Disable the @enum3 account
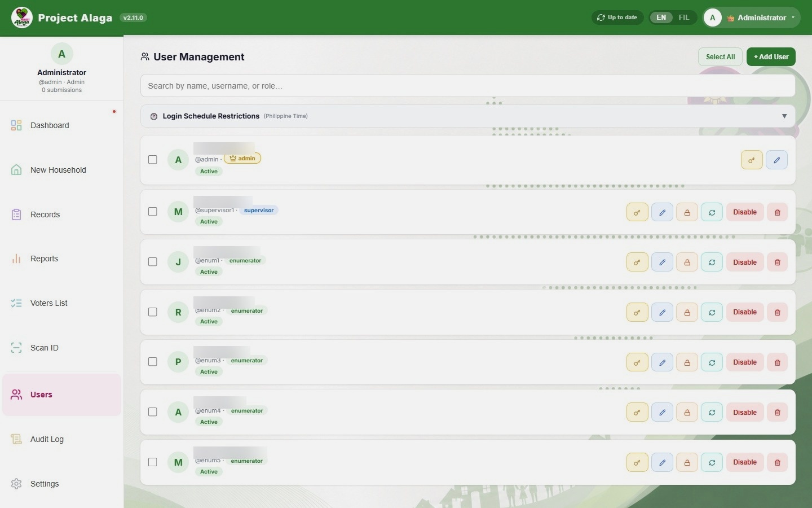Screen dimensions: 812x508 [745, 362]
